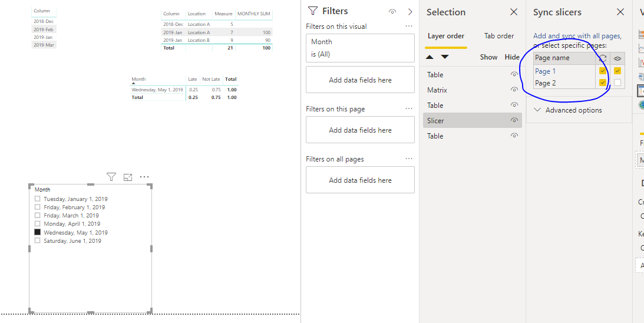
Task: Switch to the Tab order tab
Action: [x=499, y=36]
